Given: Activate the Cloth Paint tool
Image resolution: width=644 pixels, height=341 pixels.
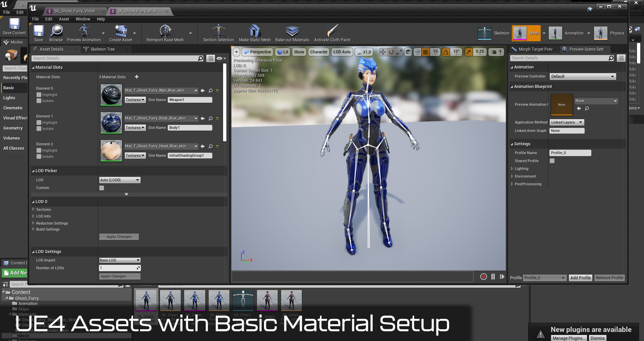Looking at the screenshot, I should tap(332, 33).
